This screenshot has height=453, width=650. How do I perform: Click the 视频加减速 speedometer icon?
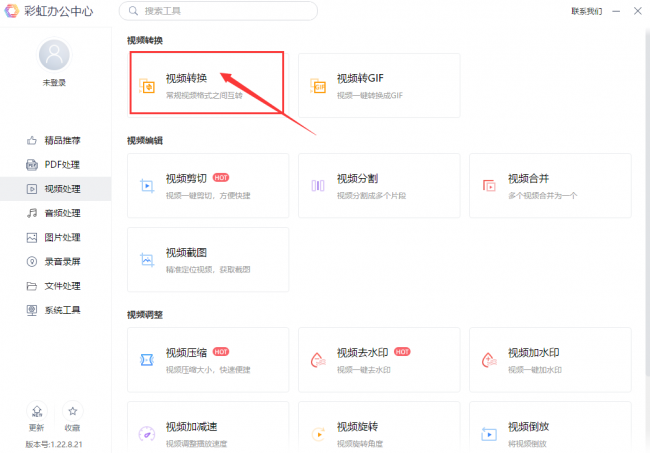(x=147, y=434)
